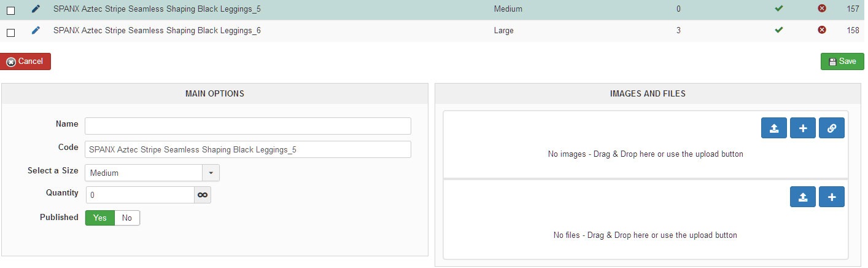Add an image with the plus icon
The width and height of the screenshot is (868, 268).
tap(803, 128)
